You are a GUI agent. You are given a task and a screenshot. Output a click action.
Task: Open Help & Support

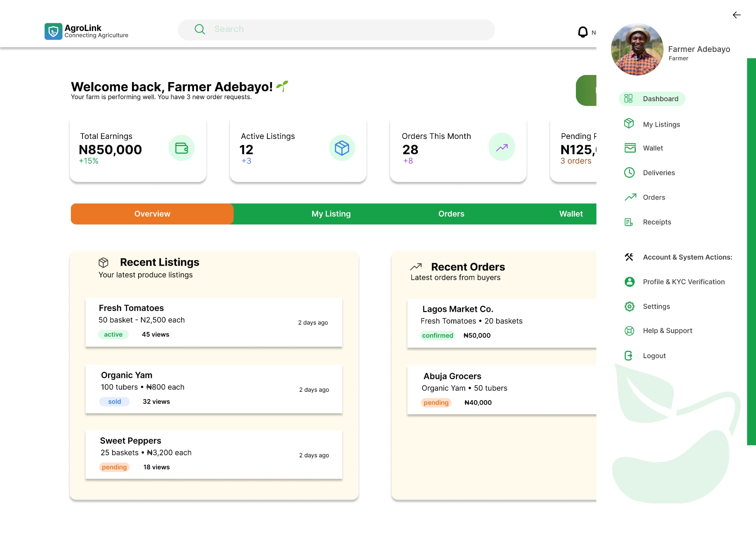(667, 331)
